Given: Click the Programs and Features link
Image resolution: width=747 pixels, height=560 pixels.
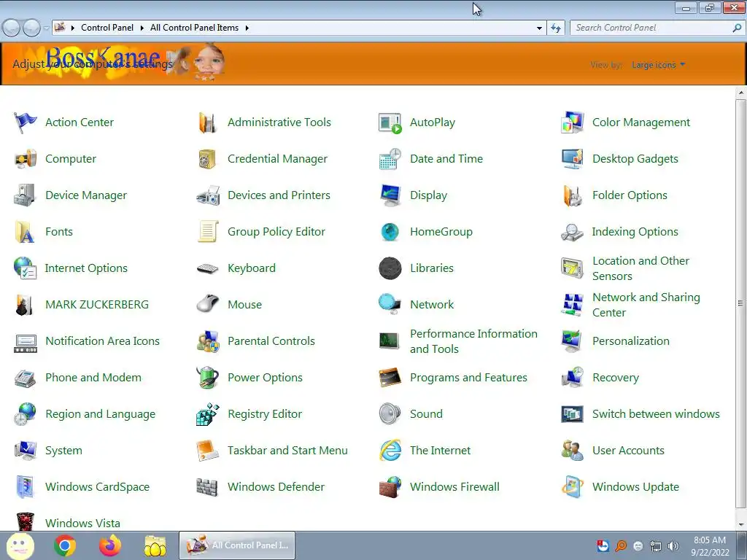Looking at the screenshot, I should (468, 378).
